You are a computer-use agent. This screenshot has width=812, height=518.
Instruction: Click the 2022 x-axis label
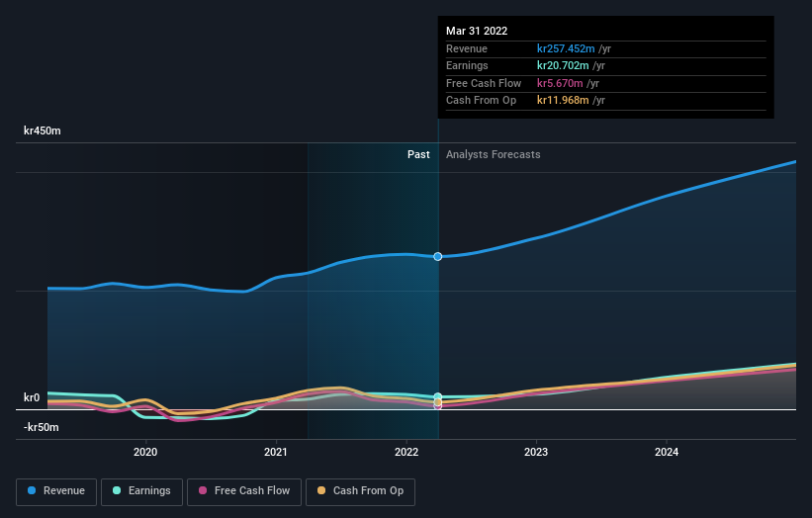click(406, 452)
